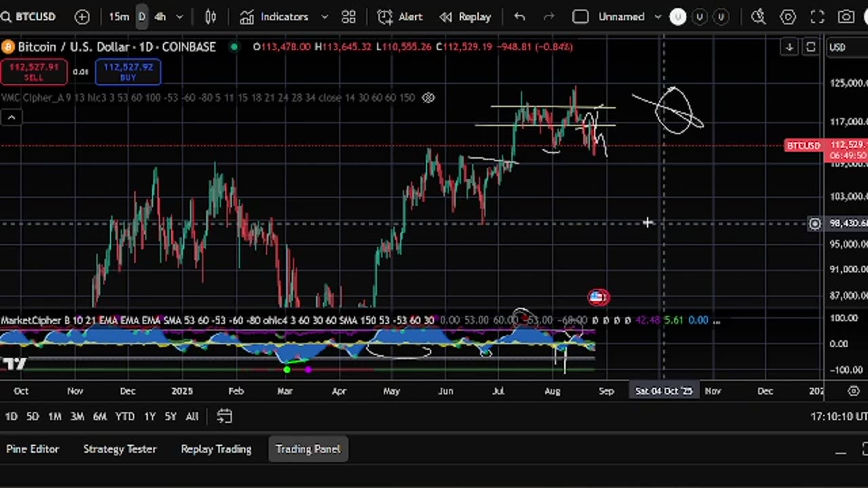Viewport: 868px width, 488px height.
Task: Click the Unnamed layout name
Action: coord(621,17)
